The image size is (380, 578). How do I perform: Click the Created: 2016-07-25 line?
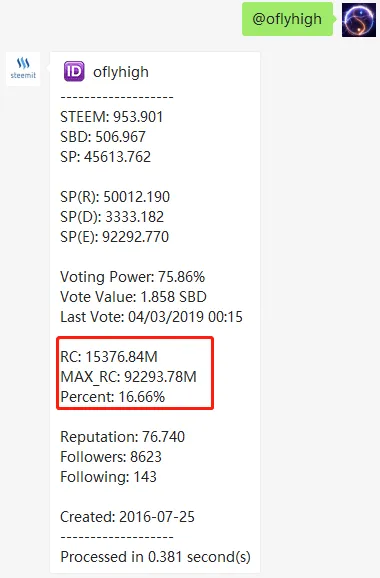(x=127, y=517)
